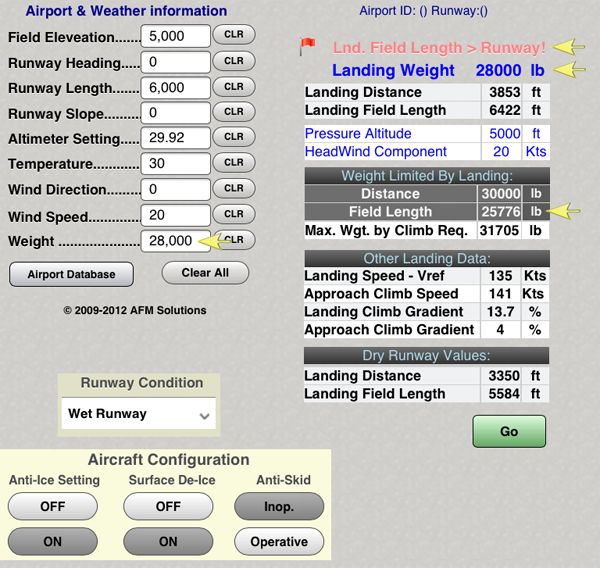
Task: Click the AFM Solutions copyright text
Action: point(135,310)
